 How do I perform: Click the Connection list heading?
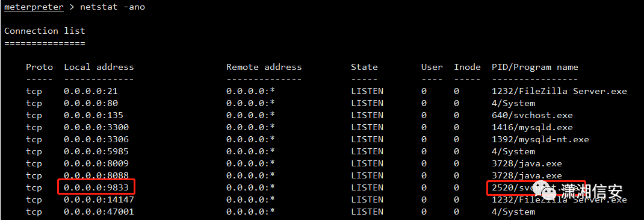click(45, 31)
